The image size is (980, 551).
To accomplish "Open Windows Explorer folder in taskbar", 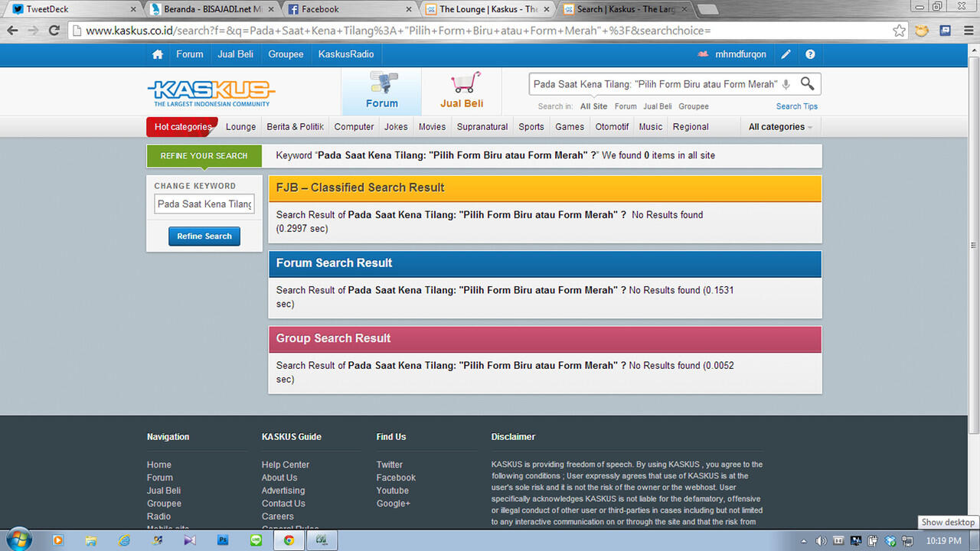I will (91, 540).
